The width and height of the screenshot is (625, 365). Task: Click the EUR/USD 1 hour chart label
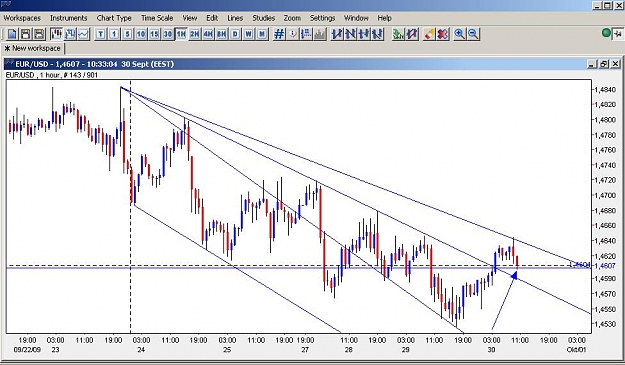pyautogui.click(x=52, y=75)
